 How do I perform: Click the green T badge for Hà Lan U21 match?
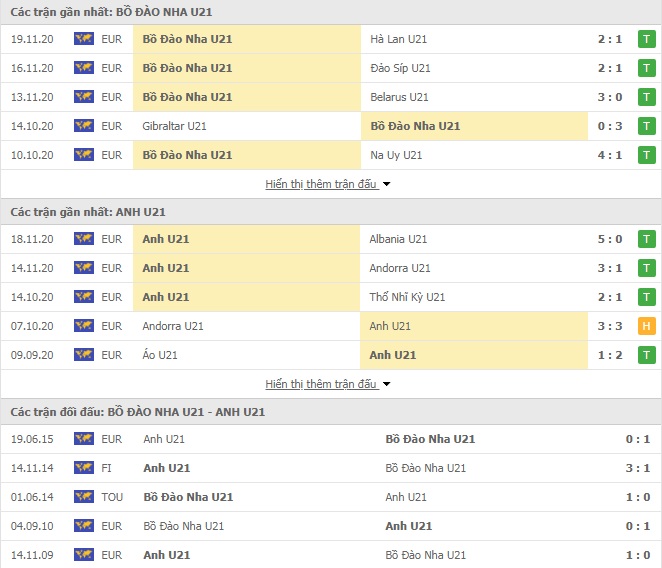point(646,39)
